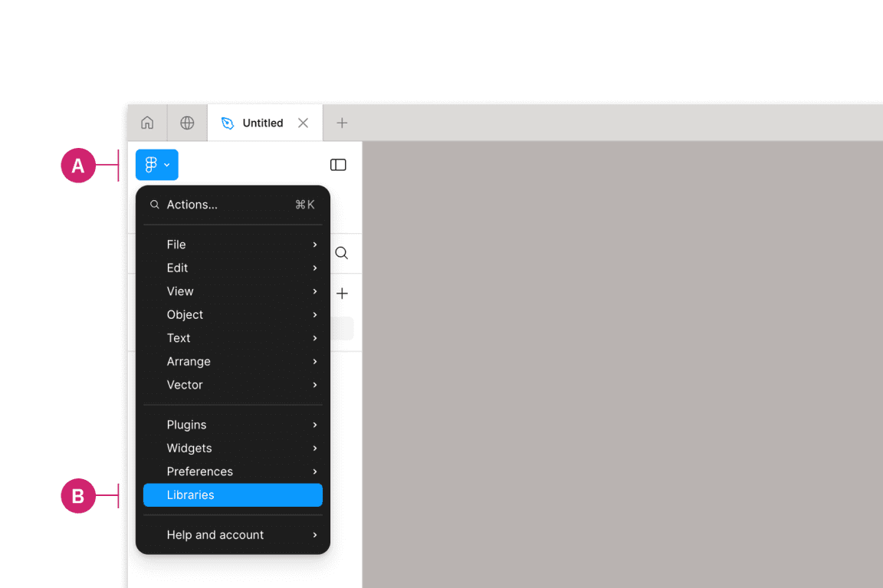Open the Text submenu
This screenshot has width=883, height=588.
(232, 338)
